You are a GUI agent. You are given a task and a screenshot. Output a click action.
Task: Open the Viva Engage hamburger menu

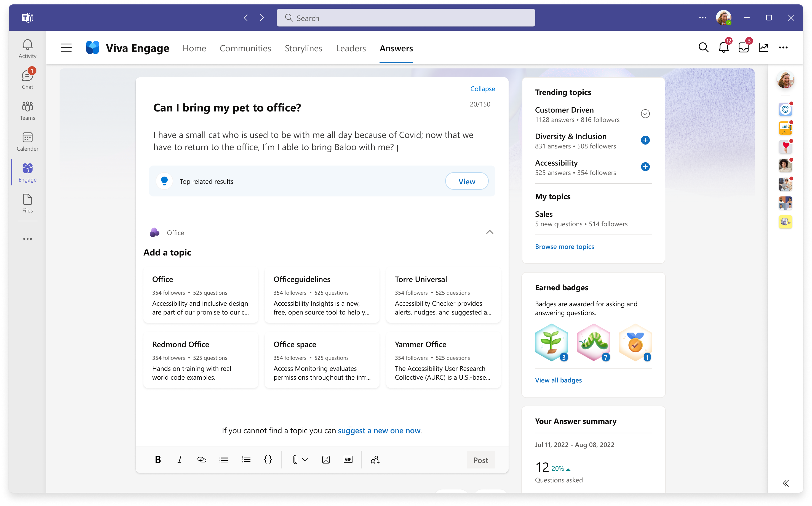66,48
